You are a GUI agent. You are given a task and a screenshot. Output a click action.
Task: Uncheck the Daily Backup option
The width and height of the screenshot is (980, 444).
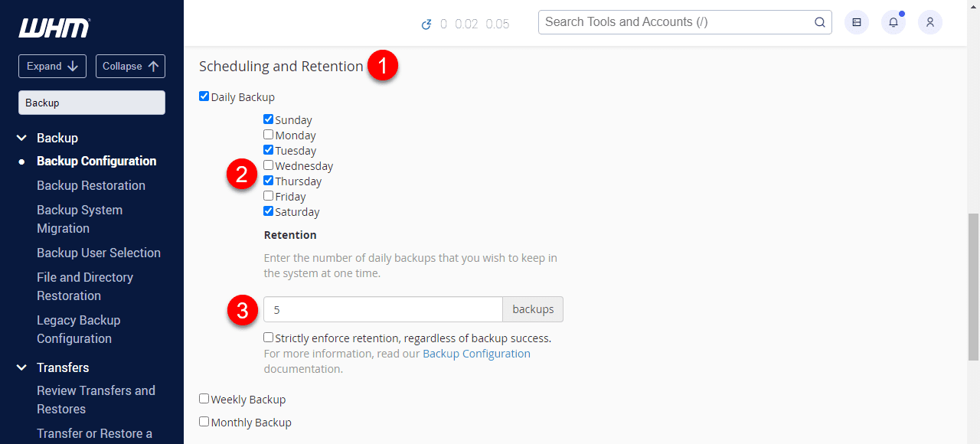tap(204, 96)
